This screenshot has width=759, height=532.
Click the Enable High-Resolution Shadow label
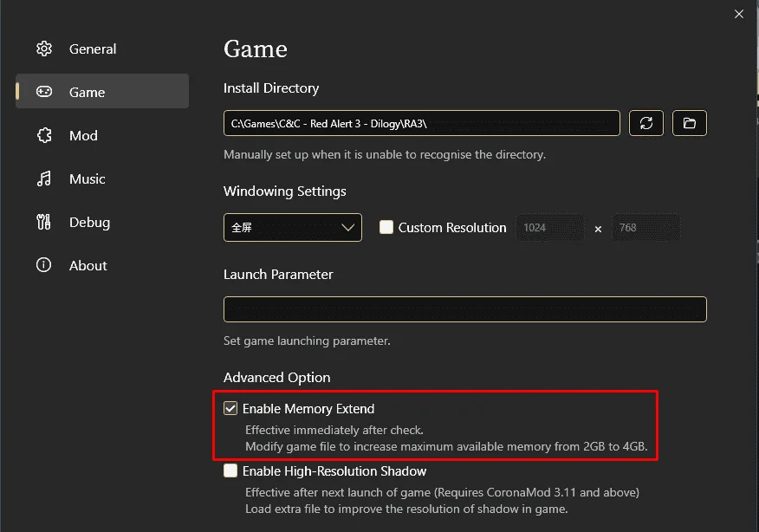(334, 471)
